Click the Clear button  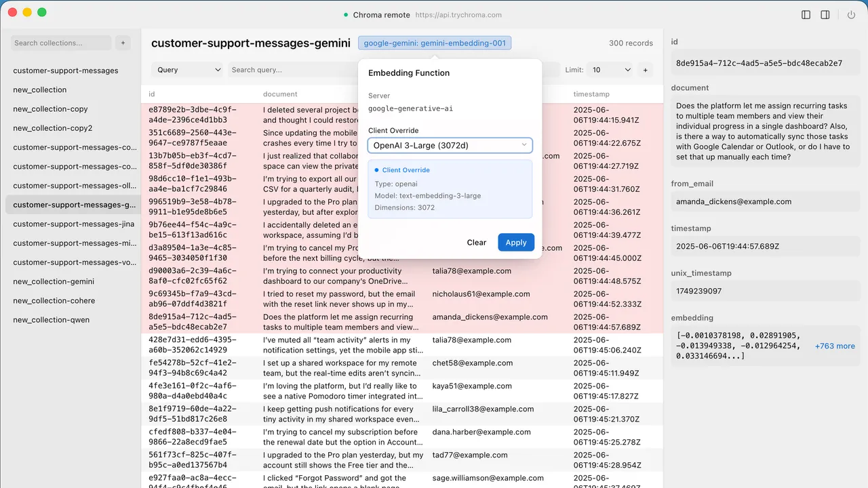(477, 243)
